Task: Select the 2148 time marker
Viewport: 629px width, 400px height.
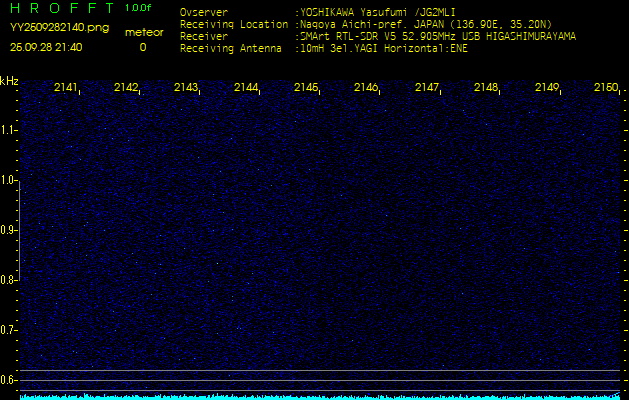Action: (x=486, y=88)
